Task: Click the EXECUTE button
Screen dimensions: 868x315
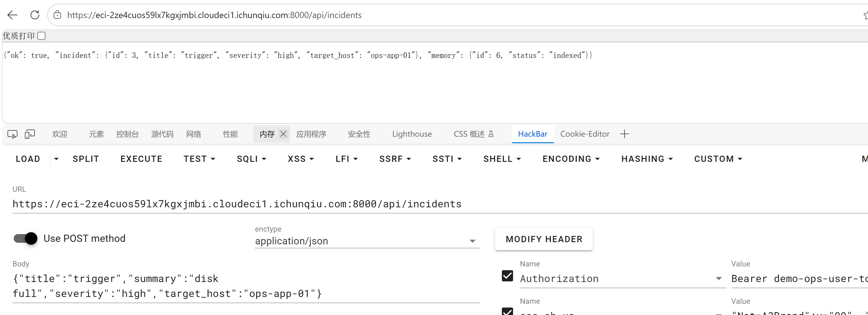Action: [x=141, y=159]
